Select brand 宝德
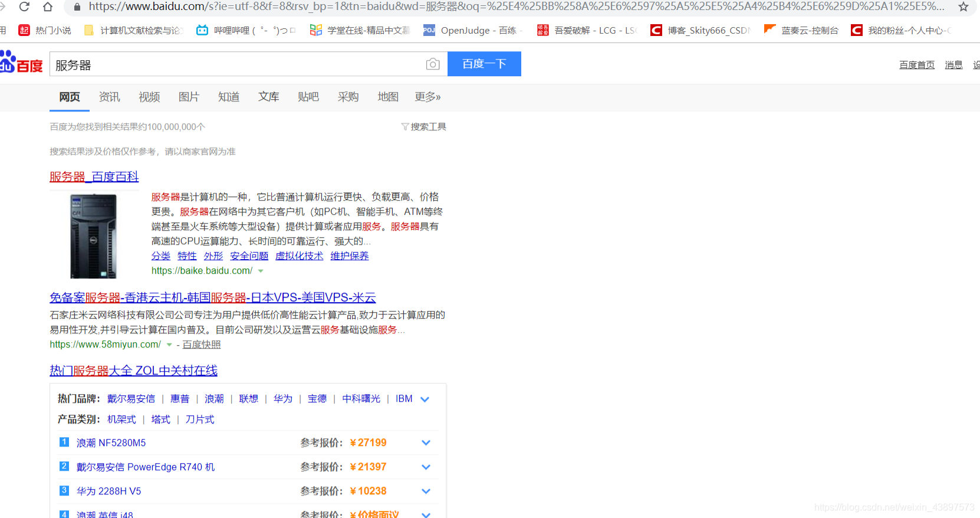 [317, 399]
